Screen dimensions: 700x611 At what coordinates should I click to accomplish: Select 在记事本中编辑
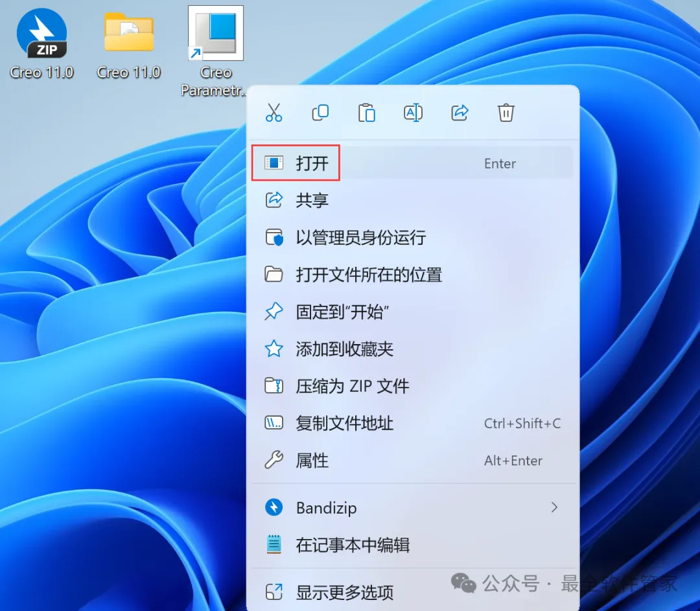412,545
